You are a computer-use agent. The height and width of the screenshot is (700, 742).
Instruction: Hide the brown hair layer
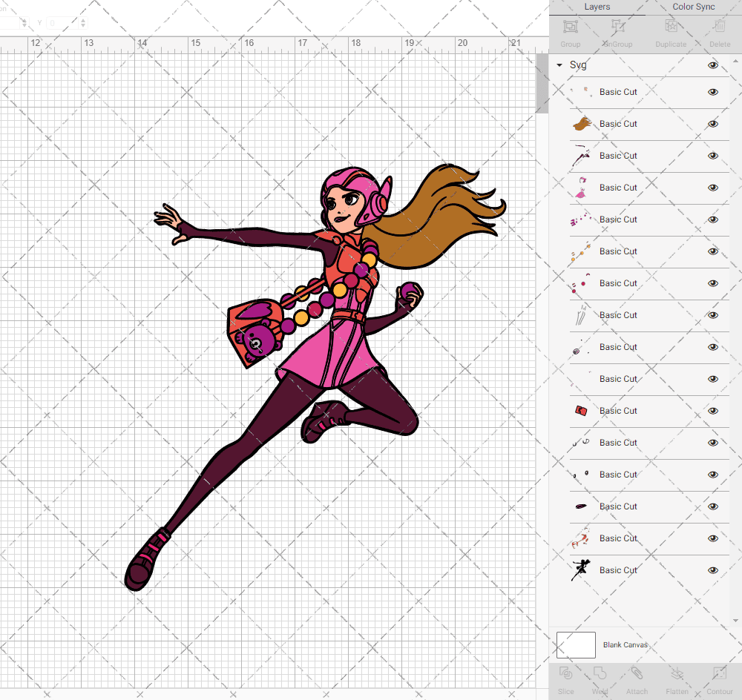pos(712,124)
